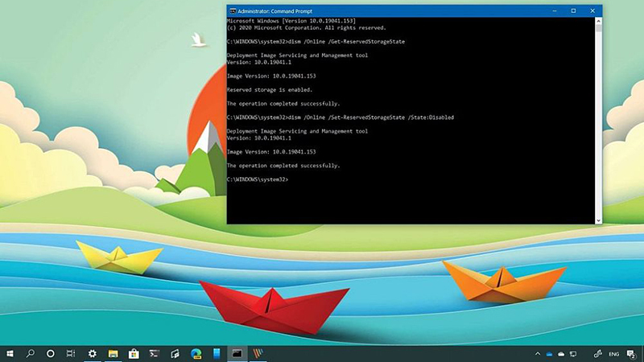
Task: Switch to the active Command Prompt taskbar button
Action: click(237, 353)
